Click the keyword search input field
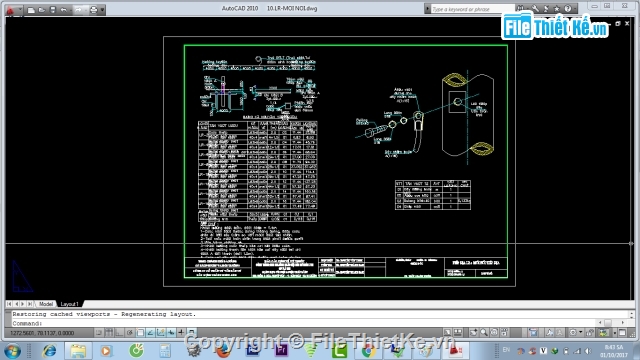Screen dimensions: 640x360 click(473, 9)
